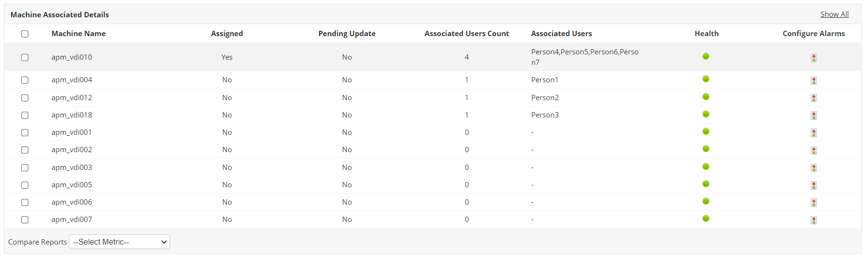Open alarm settings icon for apm_vdi001
Viewport: 868px width, 259px height.
pos(814,133)
